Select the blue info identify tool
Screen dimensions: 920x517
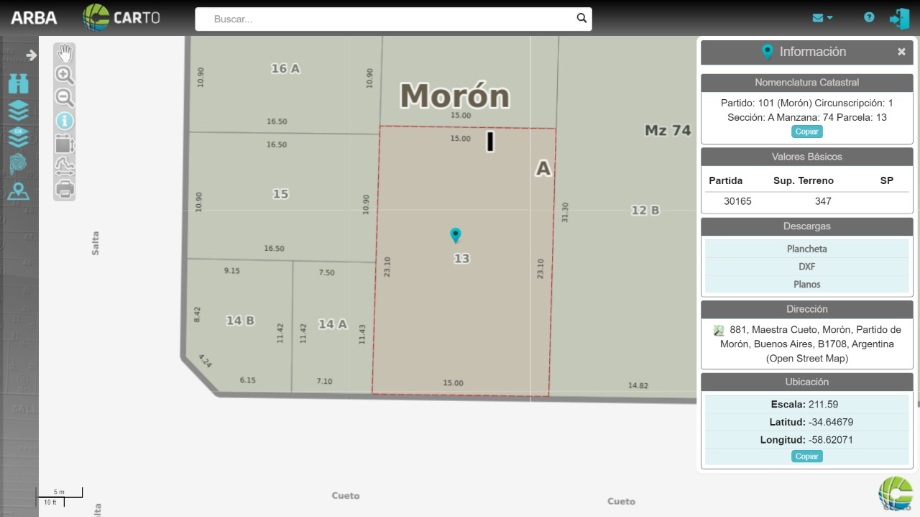(65, 121)
